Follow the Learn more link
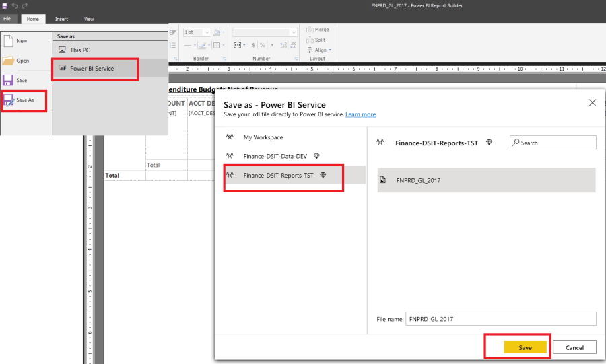Screen dimensions: 606x364 (361, 114)
